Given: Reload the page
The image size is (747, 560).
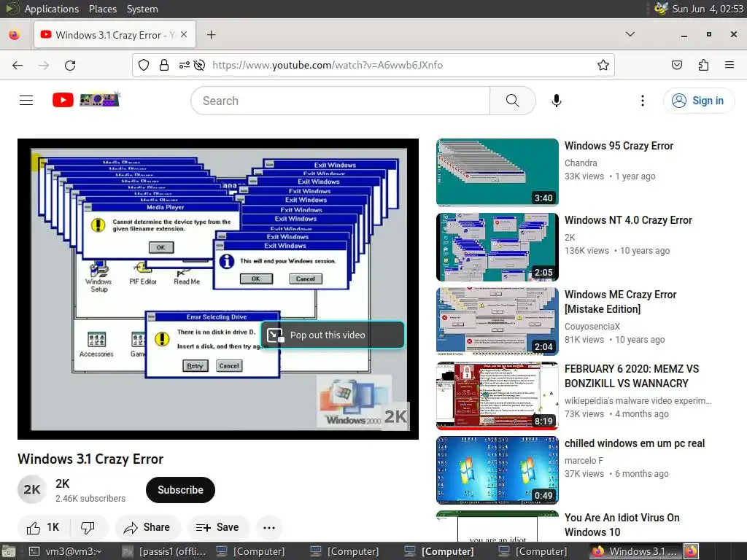Looking at the screenshot, I should [x=70, y=65].
